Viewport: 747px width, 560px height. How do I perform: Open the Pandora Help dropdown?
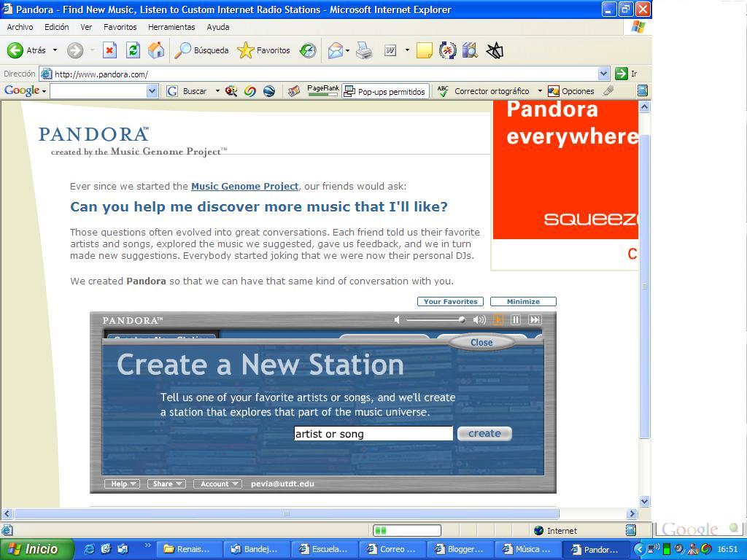coord(122,484)
